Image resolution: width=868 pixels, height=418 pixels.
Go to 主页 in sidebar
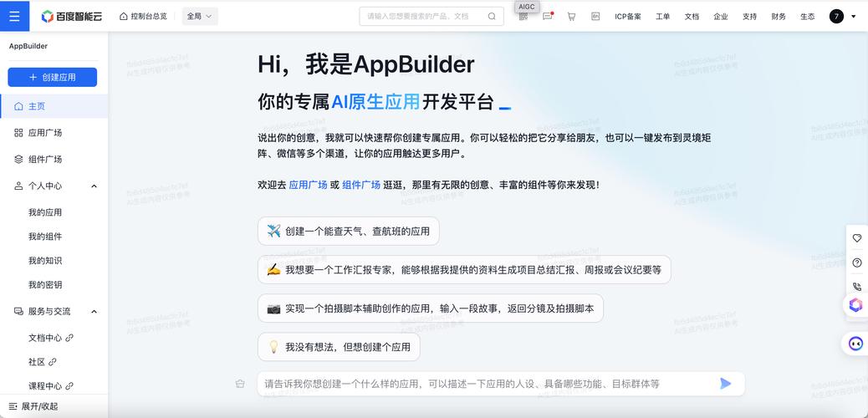[54, 106]
